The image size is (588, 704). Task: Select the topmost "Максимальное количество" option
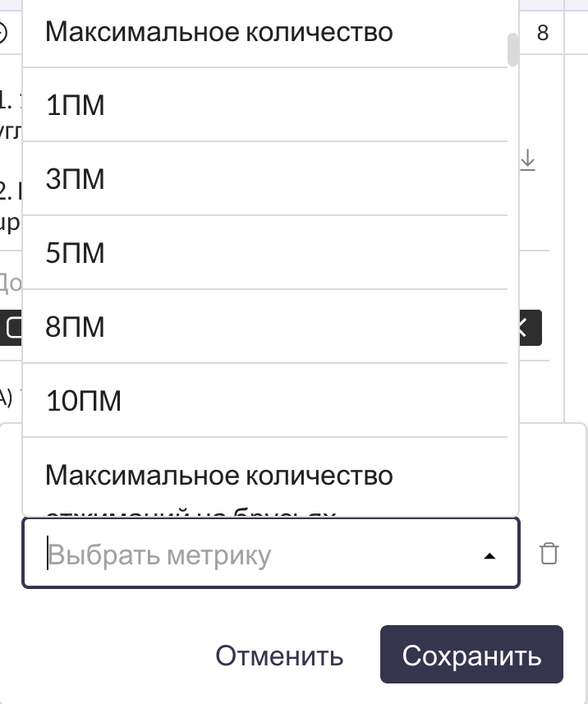point(264,33)
